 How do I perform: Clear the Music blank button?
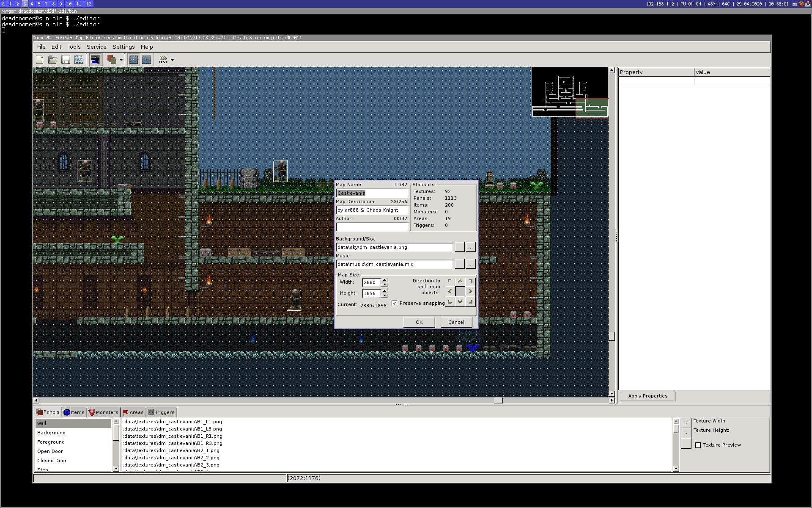pos(460,264)
